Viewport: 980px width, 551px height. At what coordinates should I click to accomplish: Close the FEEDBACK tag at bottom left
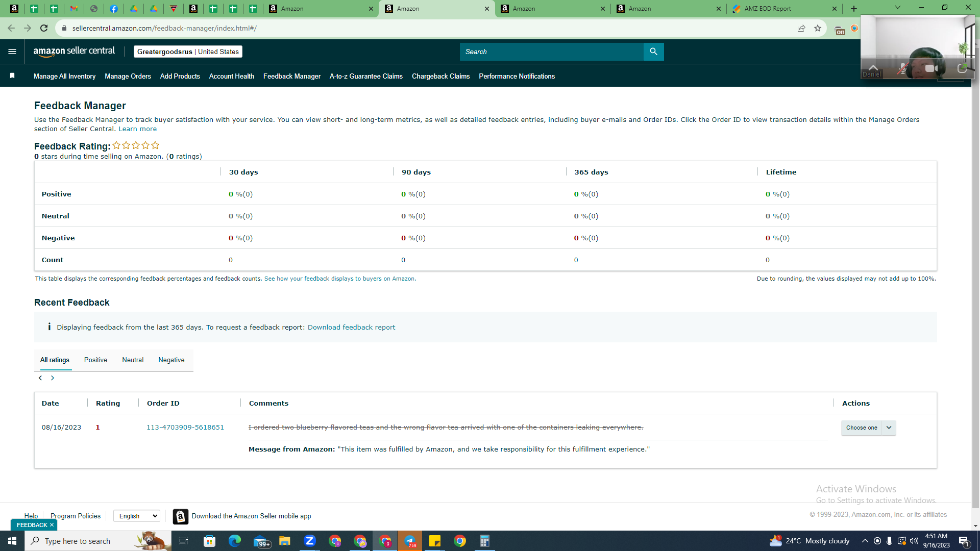(52, 525)
